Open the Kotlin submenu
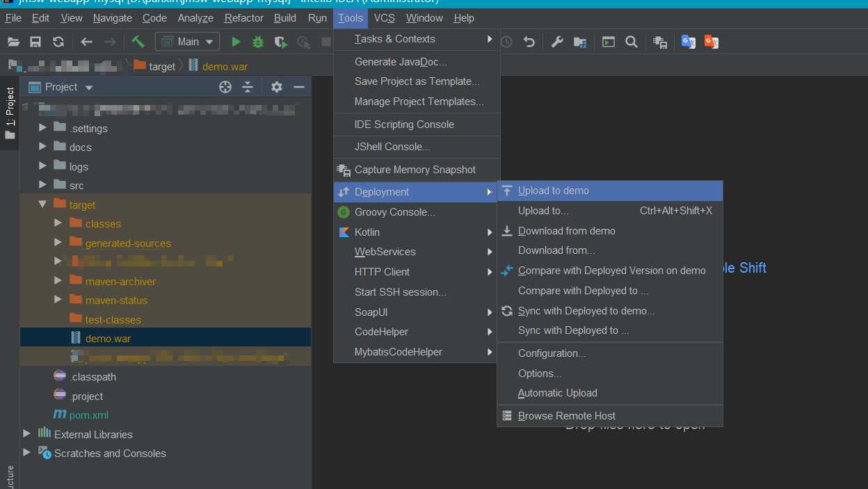Viewport: 868px width, 489px height. 415,232
